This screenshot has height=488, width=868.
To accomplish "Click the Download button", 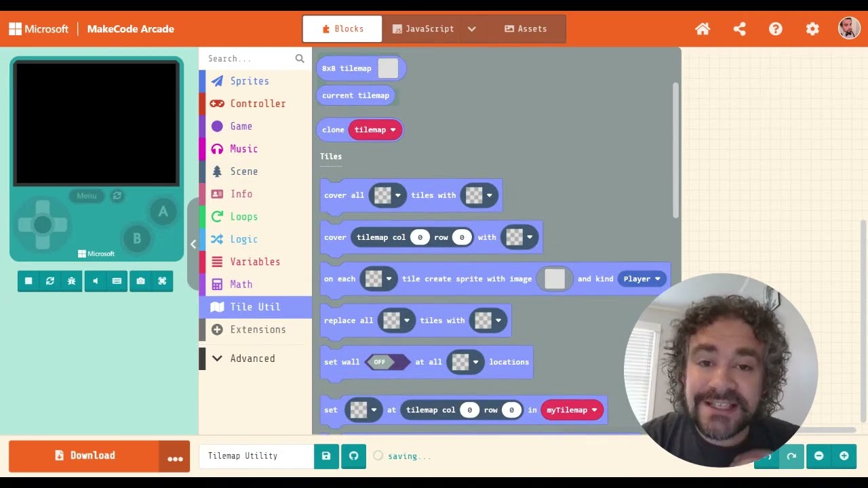I will [x=84, y=455].
